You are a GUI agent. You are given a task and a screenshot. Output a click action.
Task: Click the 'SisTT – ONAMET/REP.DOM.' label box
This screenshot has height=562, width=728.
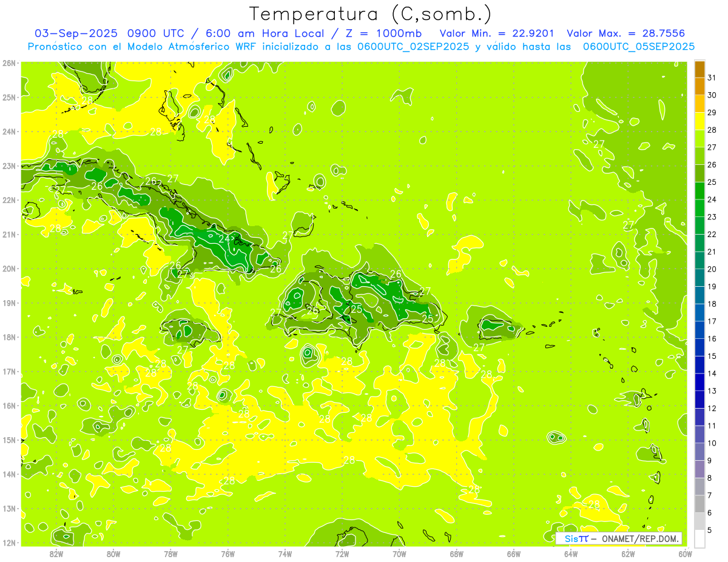619,538
